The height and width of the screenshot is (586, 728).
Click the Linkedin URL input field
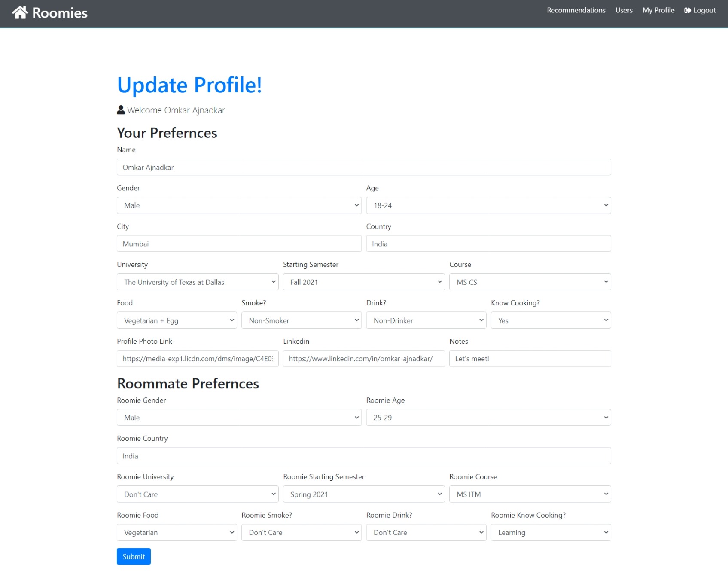tap(364, 359)
